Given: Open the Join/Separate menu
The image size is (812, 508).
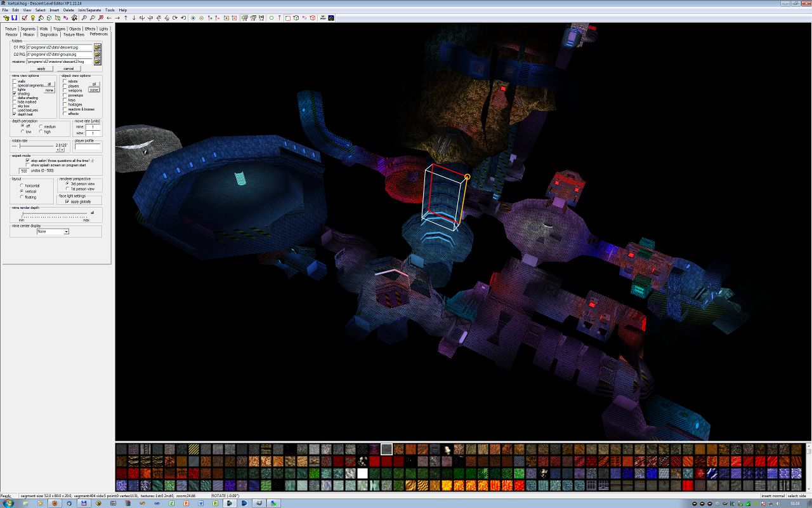Looking at the screenshot, I should (x=89, y=10).
